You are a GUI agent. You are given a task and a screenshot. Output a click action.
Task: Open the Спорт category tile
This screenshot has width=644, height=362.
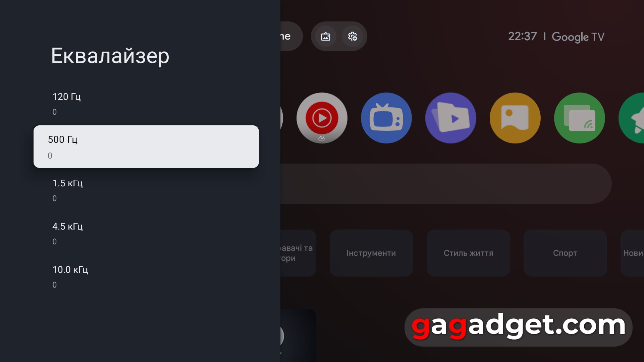pyautogui.click(x=565, y=253)
